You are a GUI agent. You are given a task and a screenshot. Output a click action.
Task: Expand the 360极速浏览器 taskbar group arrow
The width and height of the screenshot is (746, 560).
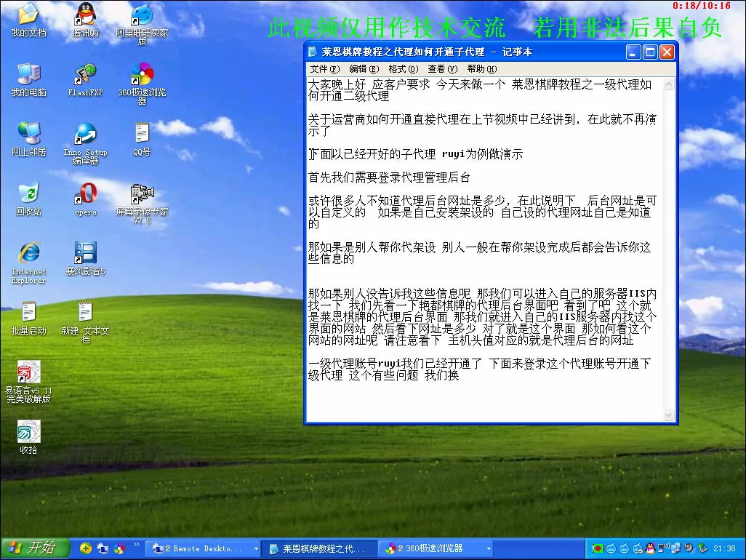[488, 548]
